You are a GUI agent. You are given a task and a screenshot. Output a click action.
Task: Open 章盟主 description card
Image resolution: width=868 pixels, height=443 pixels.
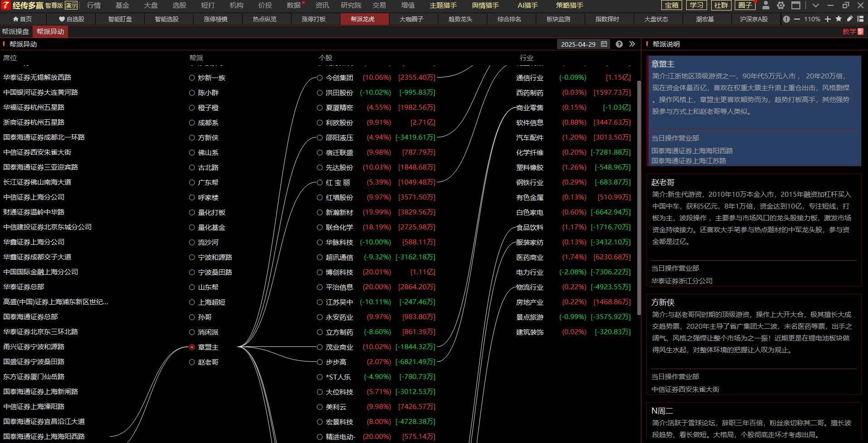click(x=754, y=111)
